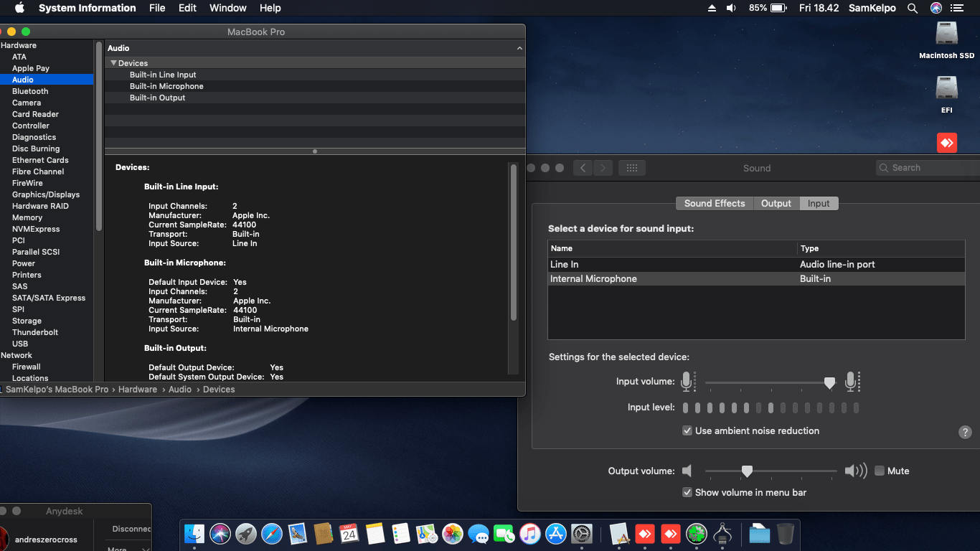Collapse the Audio section in System Information
The image size is (980, 551).
click(519, 48)
